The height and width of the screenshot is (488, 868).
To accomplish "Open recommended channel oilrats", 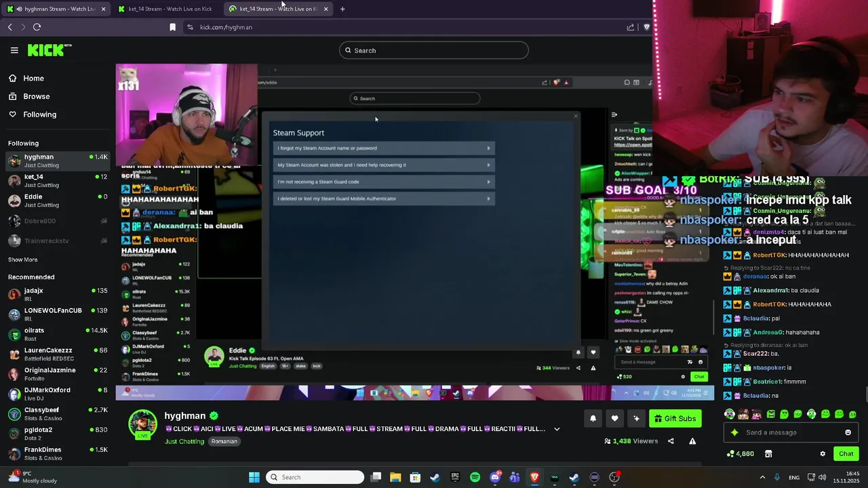I will [x=58, y=334].
